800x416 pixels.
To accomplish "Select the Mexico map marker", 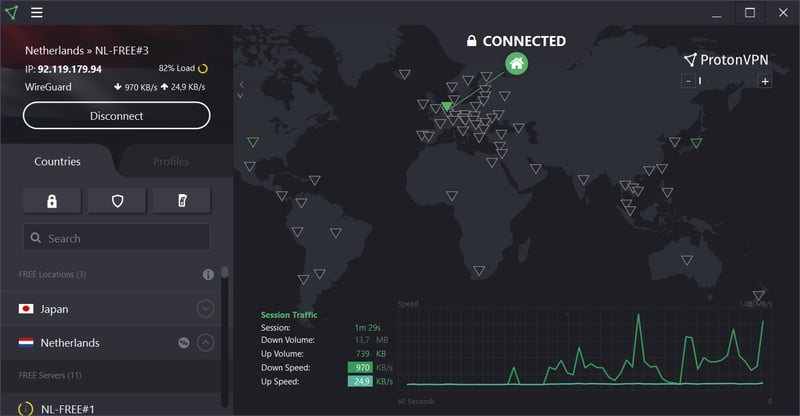I will click(x=249, y=166).
